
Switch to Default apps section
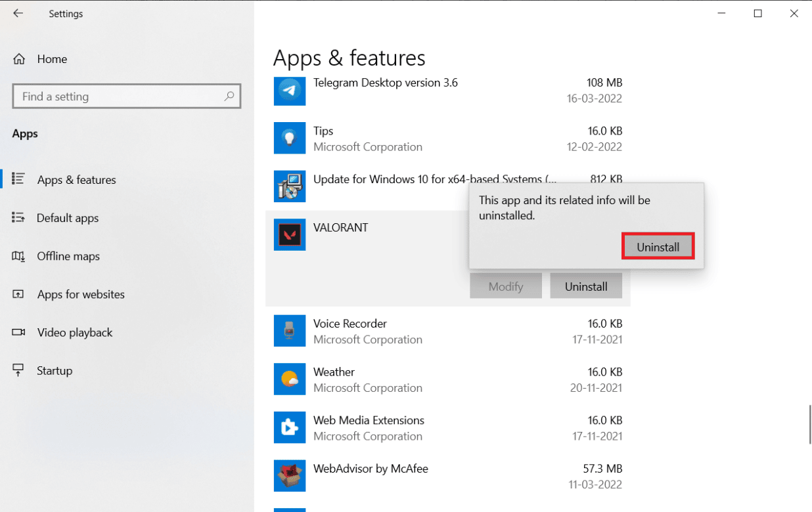click(x=67, y=218)
